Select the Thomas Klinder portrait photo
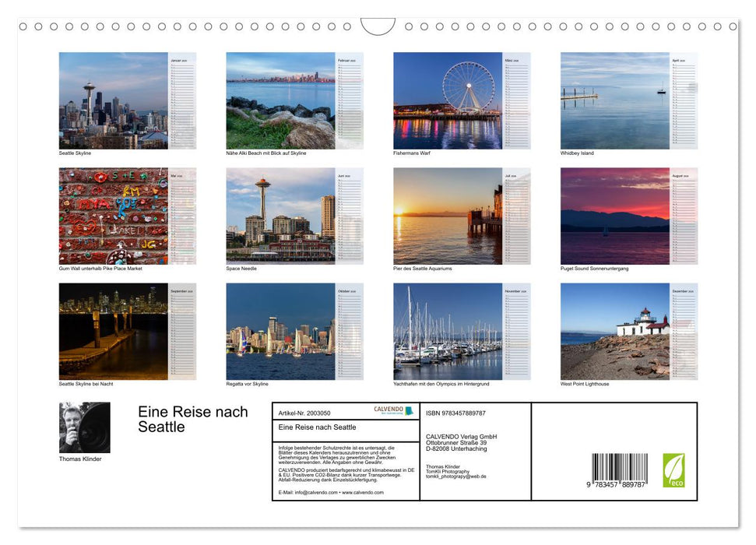 [84, 427]
